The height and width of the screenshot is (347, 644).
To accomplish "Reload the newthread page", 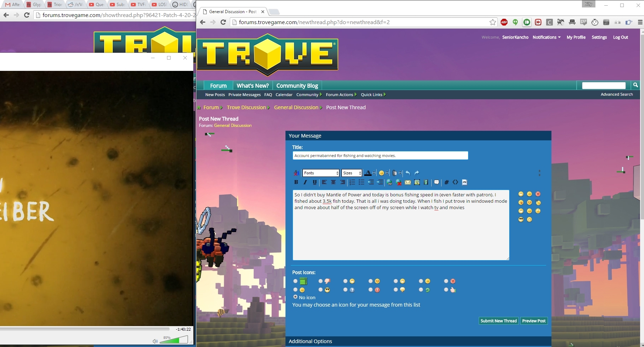I will tap(223, 22).
